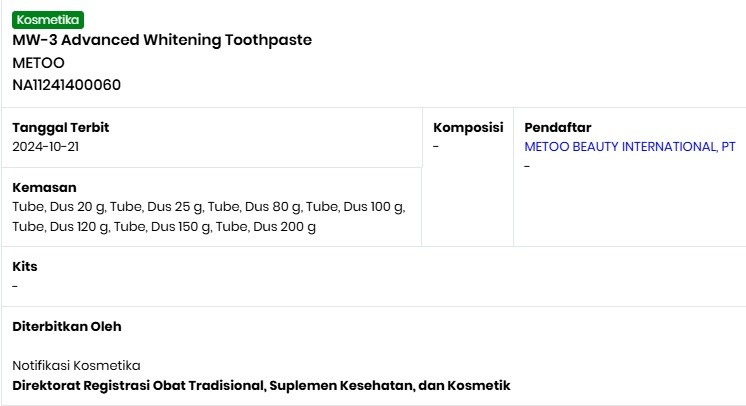The height and width of the screenshot is (406, 746).
Task: Click the Notifikasi Kosmetika text
Action: click(76, 365)
